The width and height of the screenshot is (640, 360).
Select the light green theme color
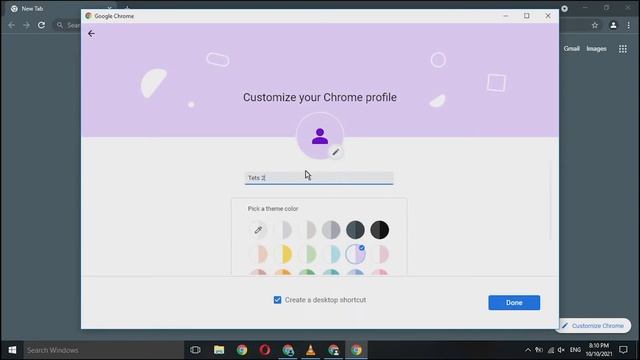307,254
